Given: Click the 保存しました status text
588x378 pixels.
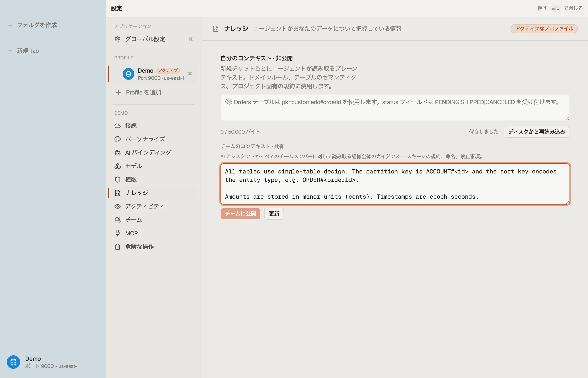Looking at the screenshot, I should pyautogui.click(x=484, y=132).
